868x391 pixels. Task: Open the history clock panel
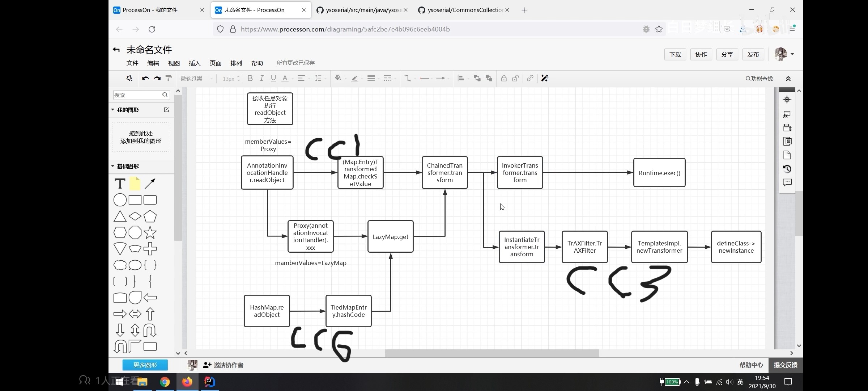pos(787,169)
